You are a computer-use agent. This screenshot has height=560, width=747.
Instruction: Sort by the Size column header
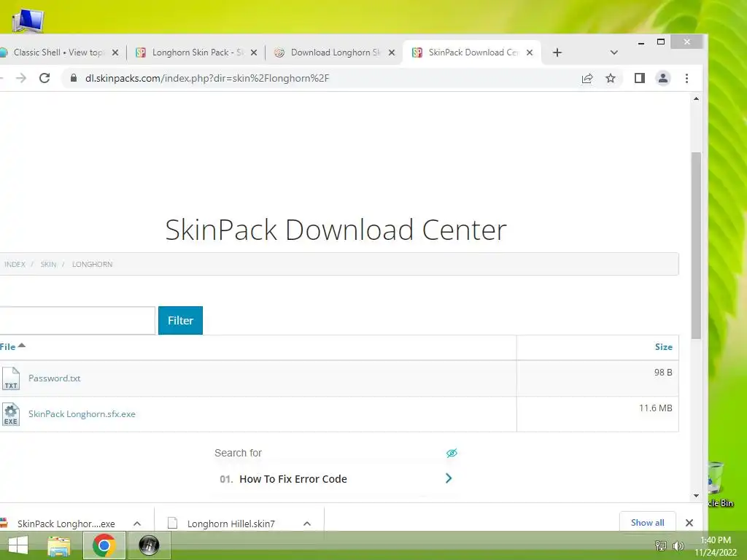tap(663, 346)
